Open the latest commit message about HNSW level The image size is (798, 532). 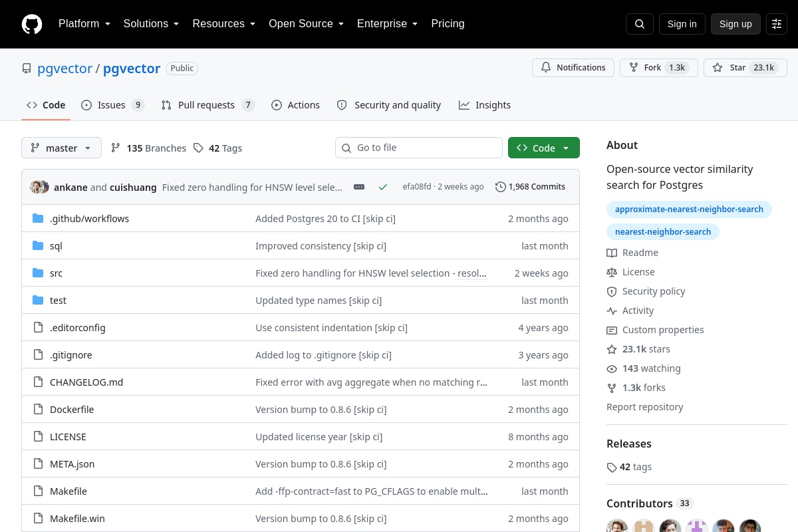[252, 187]
